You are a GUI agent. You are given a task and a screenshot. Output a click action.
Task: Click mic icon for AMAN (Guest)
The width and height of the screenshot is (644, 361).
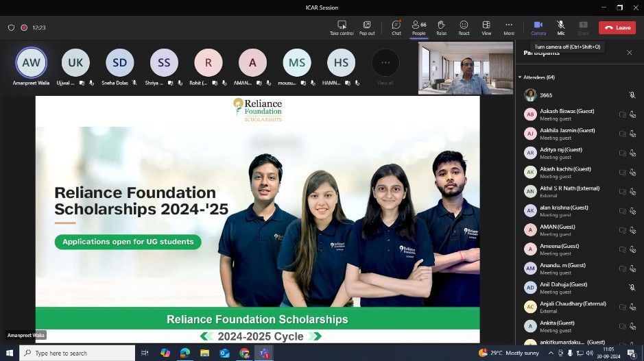pos(632,230)
